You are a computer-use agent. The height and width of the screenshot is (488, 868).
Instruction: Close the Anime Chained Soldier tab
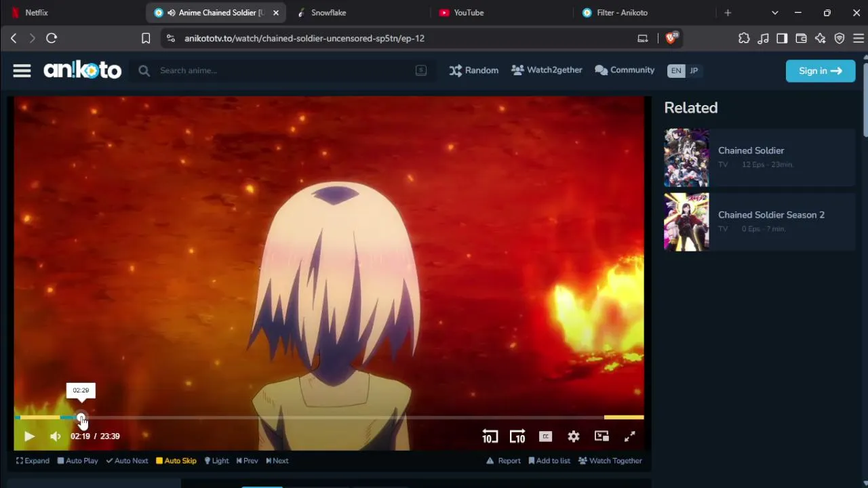point(276,13)
